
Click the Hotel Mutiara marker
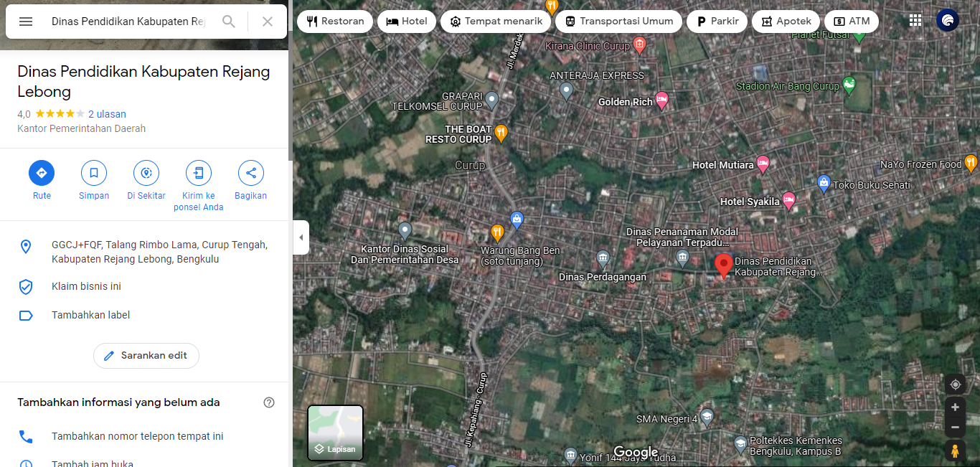pyautogui.click(x=763, y=164)
